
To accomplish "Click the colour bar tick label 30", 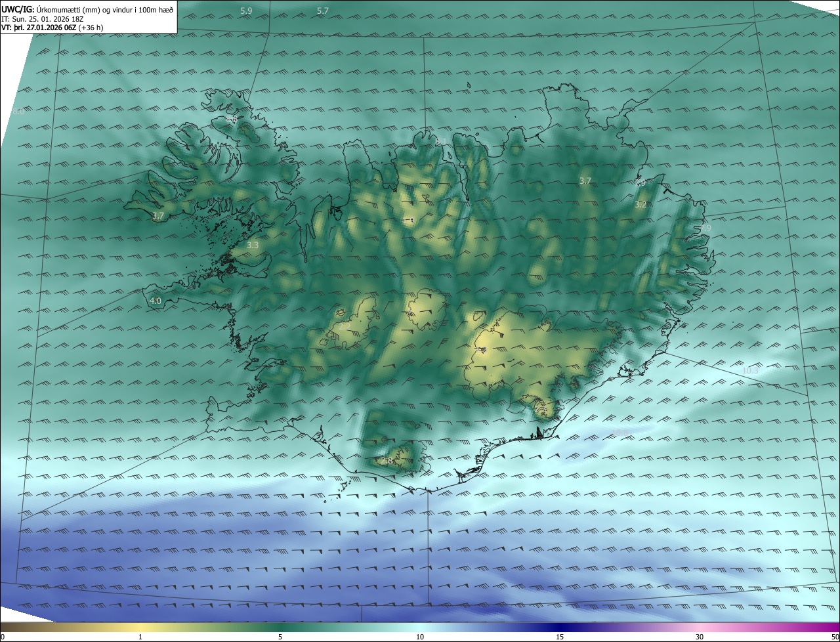I will 700,637.
